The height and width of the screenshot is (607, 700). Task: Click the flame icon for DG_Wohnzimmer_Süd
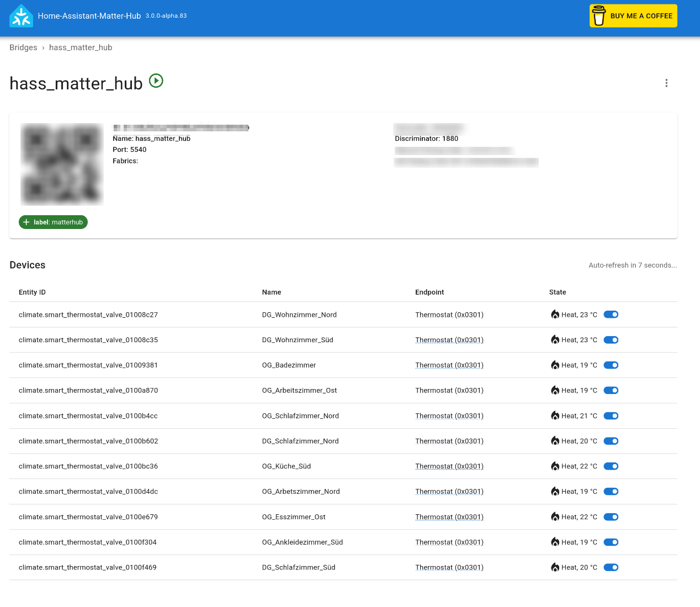[x=555, y=340]
